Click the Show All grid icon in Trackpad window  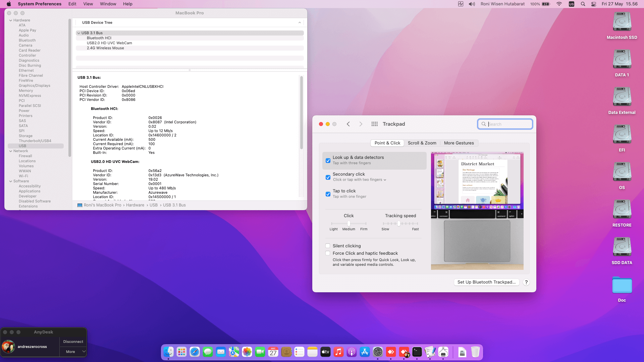point(375,124)
